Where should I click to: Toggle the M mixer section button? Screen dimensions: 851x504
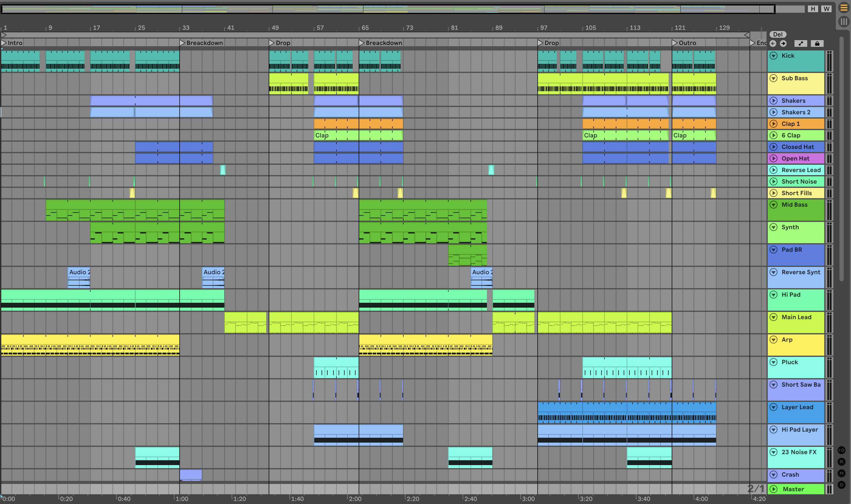(x=841, y=473)
